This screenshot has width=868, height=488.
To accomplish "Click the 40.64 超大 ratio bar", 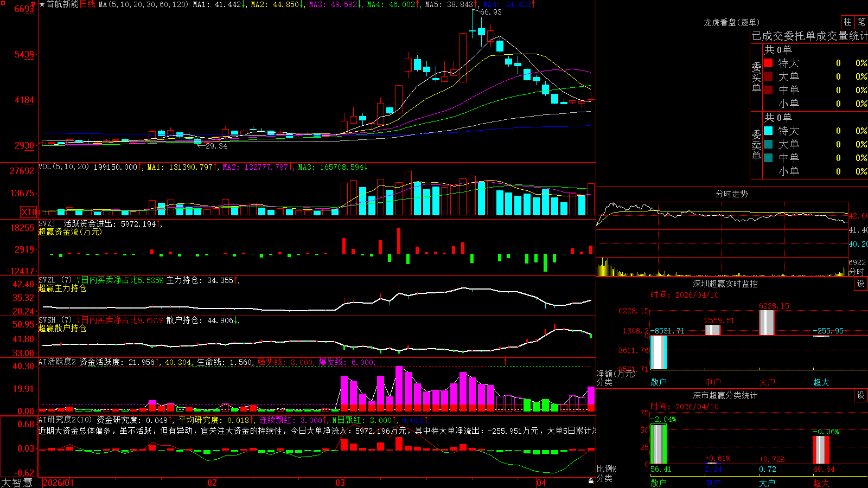I will coord(821,450).
